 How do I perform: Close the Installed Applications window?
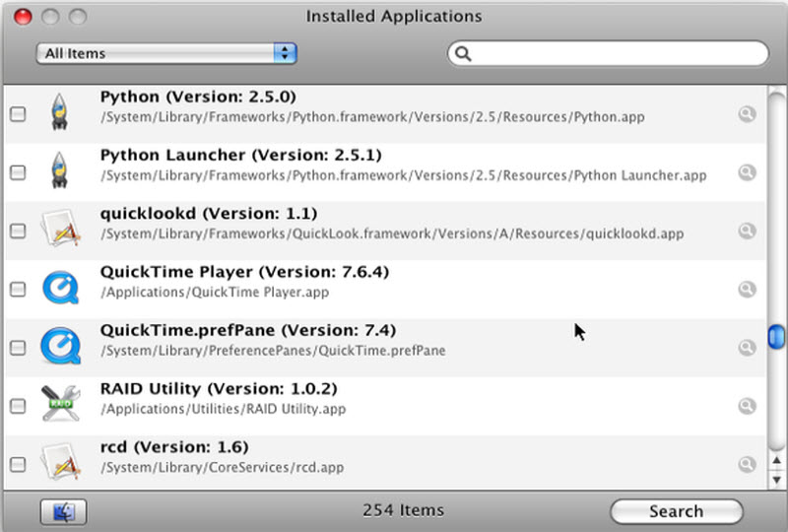[x=23, y=17]
